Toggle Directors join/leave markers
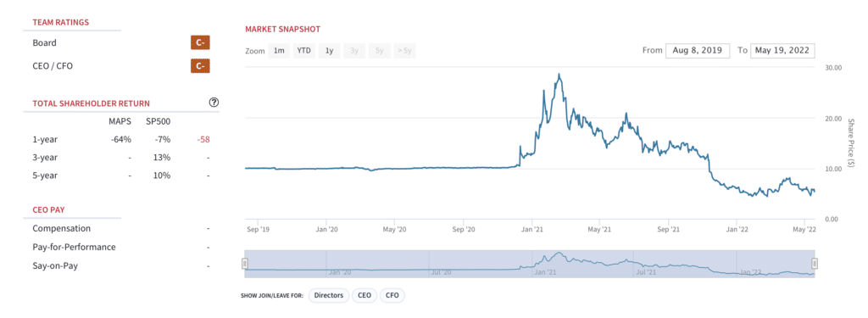The width and height of the screenshot is (868, 318). coord(329,295)
